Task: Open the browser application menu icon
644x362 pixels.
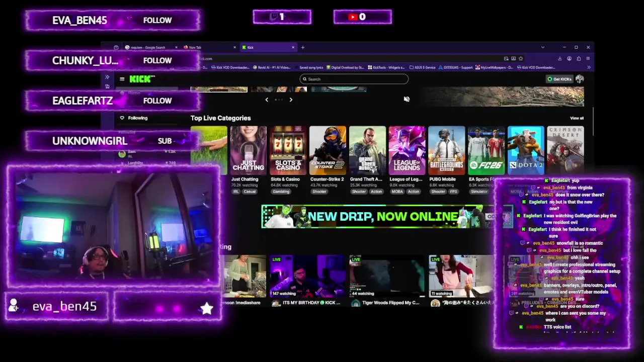Action: (588, 58)
